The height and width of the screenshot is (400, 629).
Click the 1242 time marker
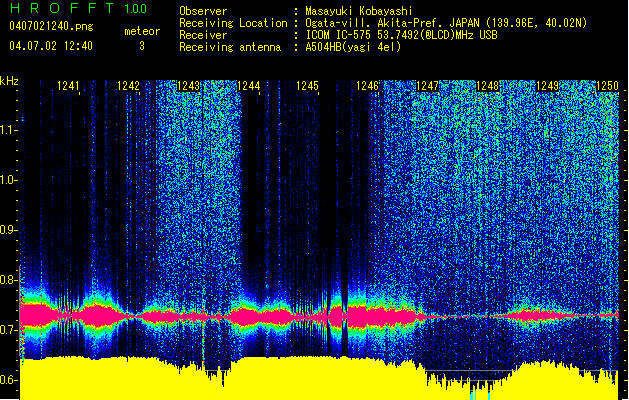pyautogui.click(x=128, y=86)
